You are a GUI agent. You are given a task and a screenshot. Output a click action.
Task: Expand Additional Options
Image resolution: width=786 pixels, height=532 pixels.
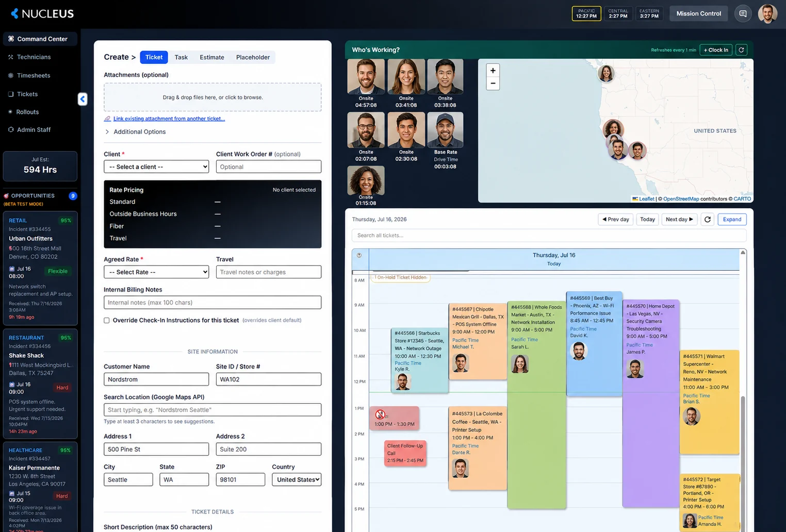(135, 132)
